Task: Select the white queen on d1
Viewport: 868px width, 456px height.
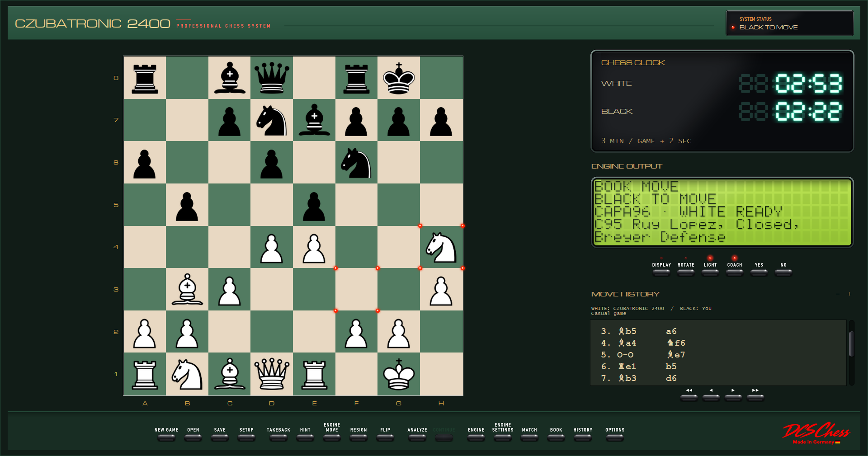Action: click(272, 374)
